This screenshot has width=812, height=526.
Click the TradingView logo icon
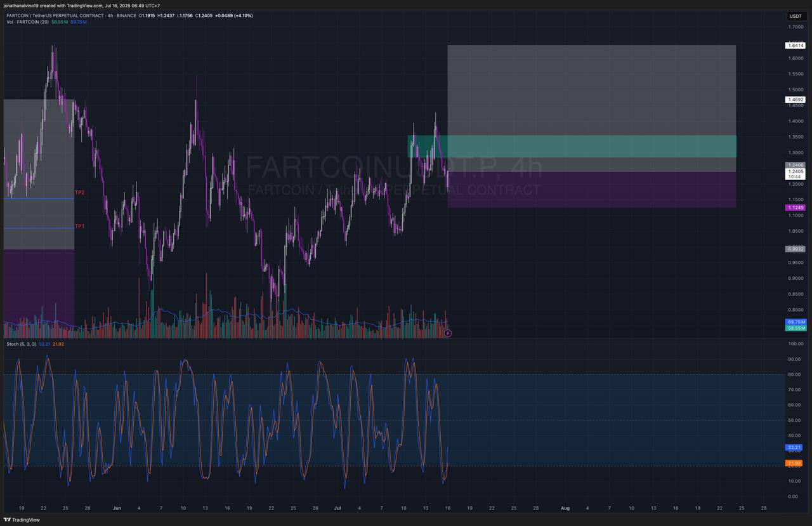8,520
